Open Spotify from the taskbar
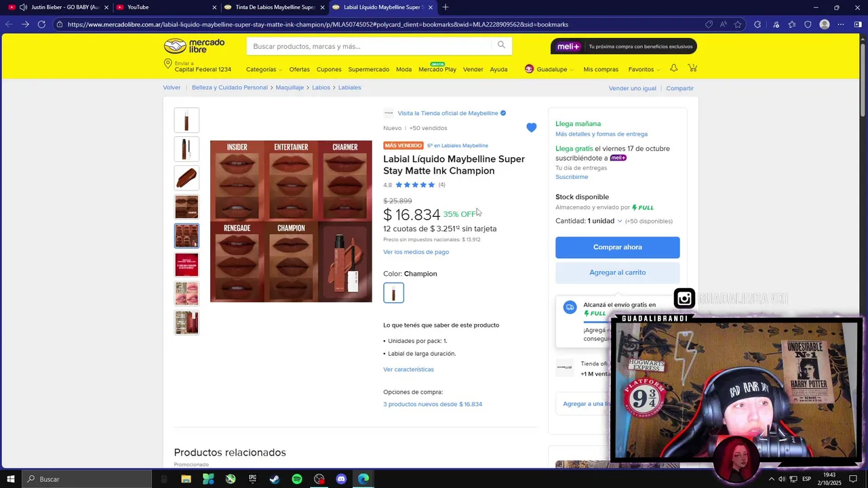The height and width of the screenshot is (488, 868). click(297, 479)
